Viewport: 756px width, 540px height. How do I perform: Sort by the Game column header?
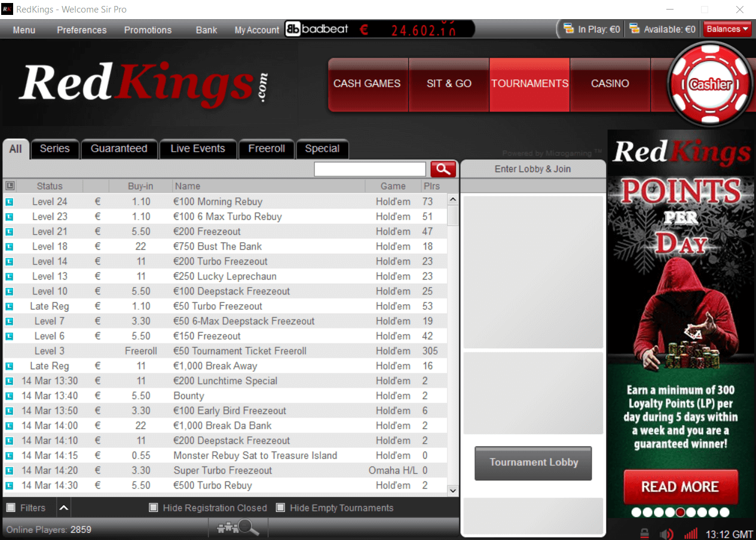393,186
